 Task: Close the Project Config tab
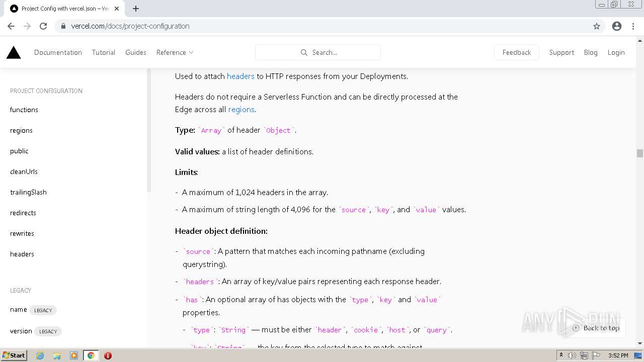(117, 9)
